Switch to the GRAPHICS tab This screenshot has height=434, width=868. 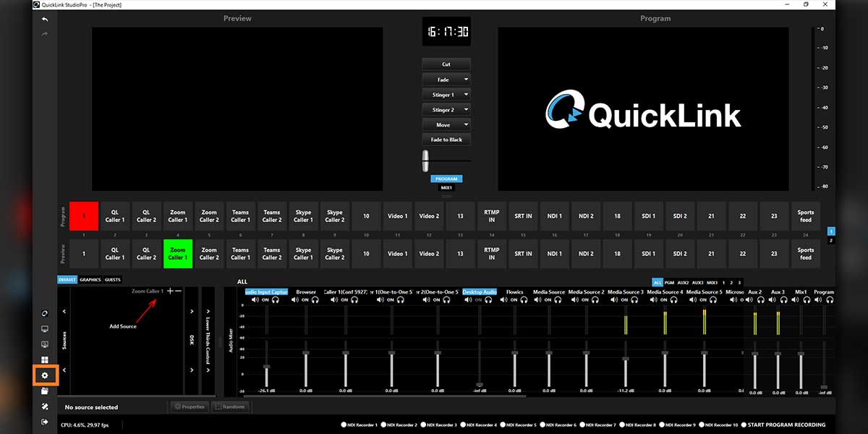pos(90,279)
